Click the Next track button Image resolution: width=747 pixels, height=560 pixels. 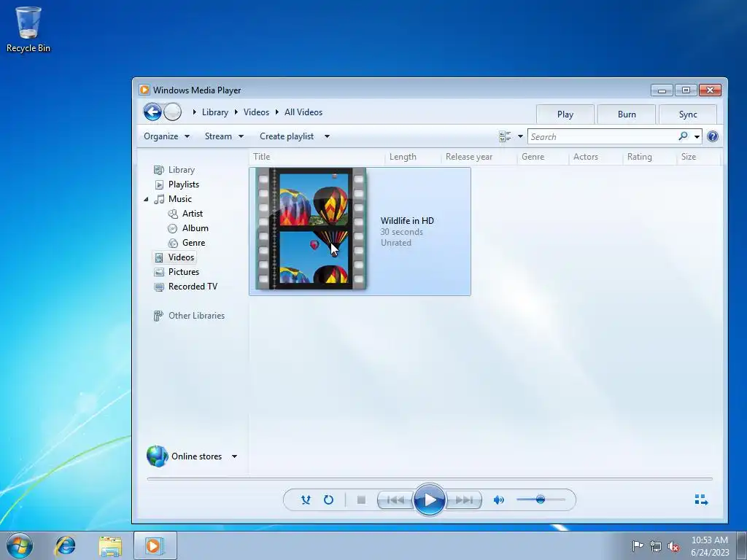[x=463, y=499]
